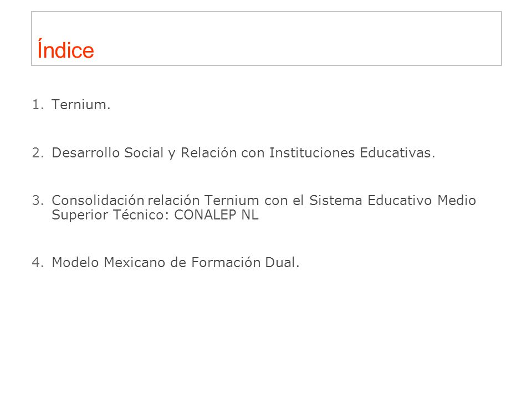This screenshot has height=399, width=532.
Task: Select the word "Relación" in item two
Action: click(x=209, y=153)
